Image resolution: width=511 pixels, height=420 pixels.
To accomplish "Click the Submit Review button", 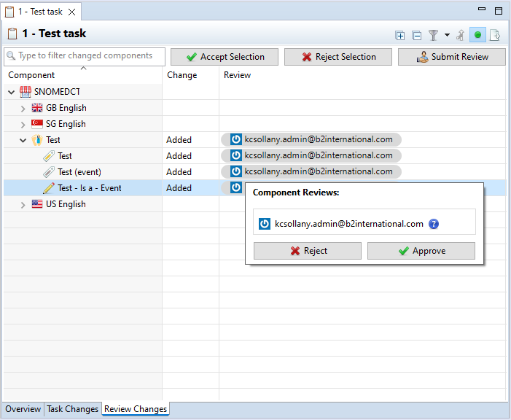I will [451, 57].
